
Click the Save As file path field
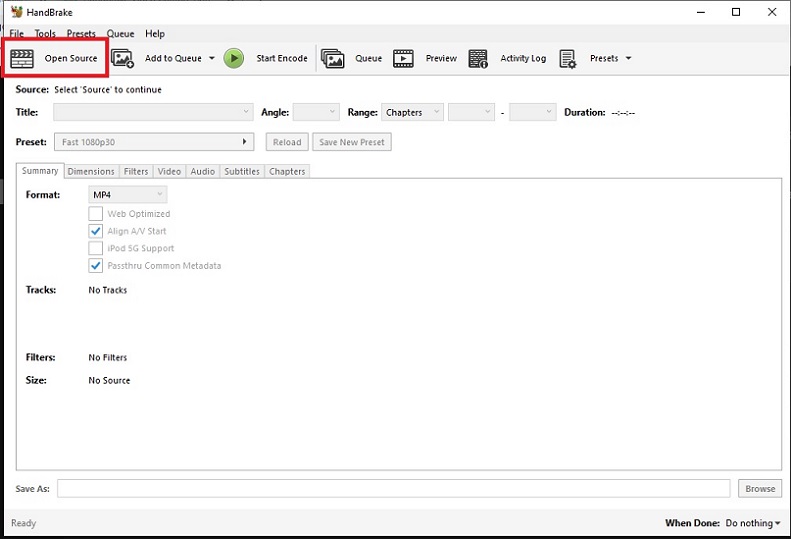(393, 488)
